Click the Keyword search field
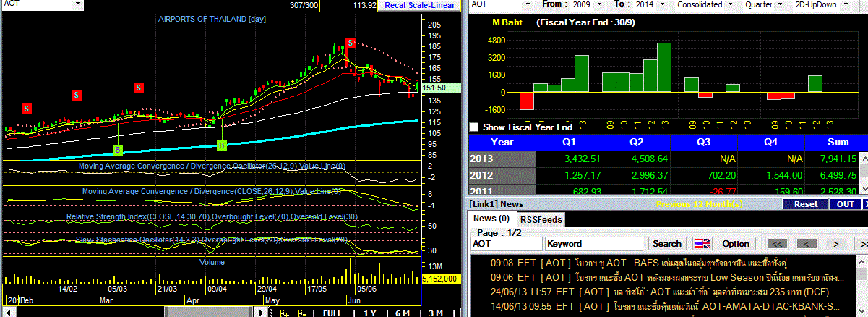Screen dimensions: 868x317 click(x=594, y=244)
